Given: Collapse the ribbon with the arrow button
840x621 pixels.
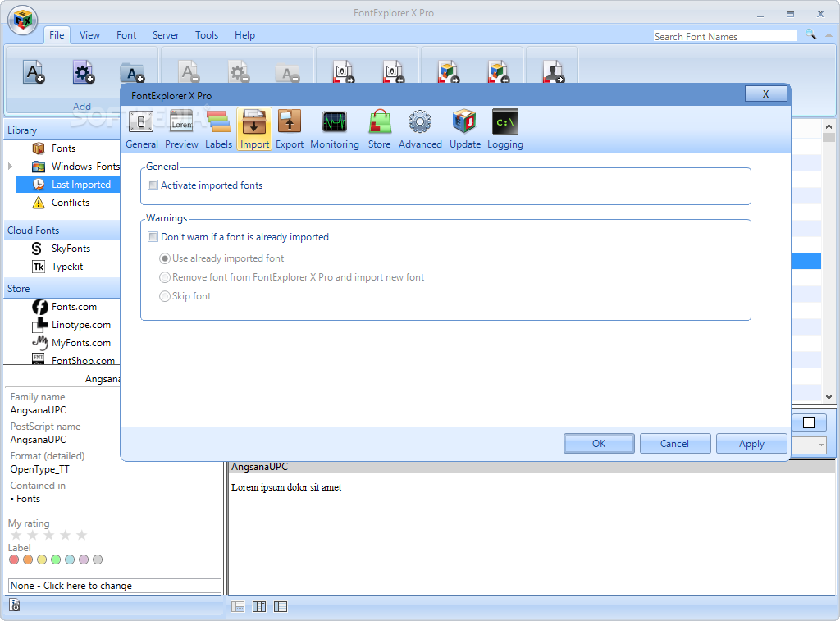Looking at the screenshot, I should pos(829,34).
